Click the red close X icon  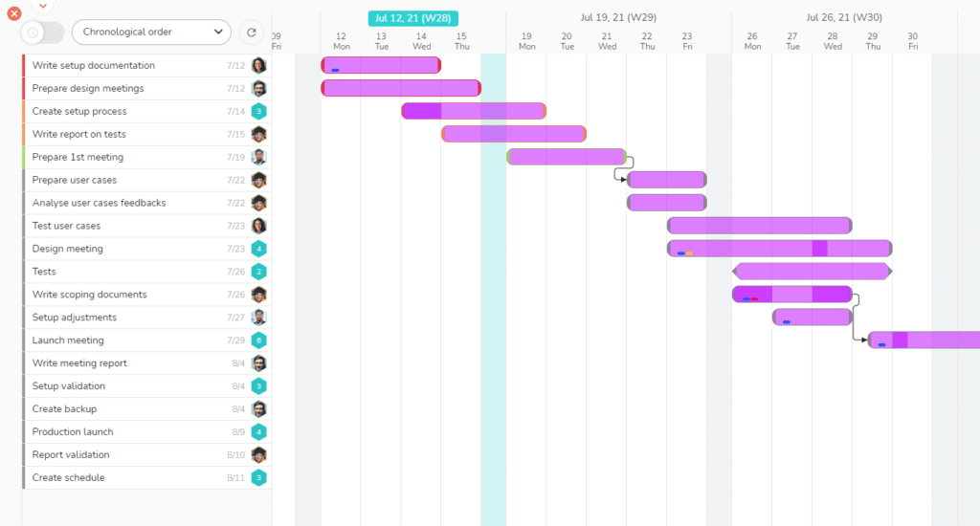pyautogui.click(x=14, y=13)
